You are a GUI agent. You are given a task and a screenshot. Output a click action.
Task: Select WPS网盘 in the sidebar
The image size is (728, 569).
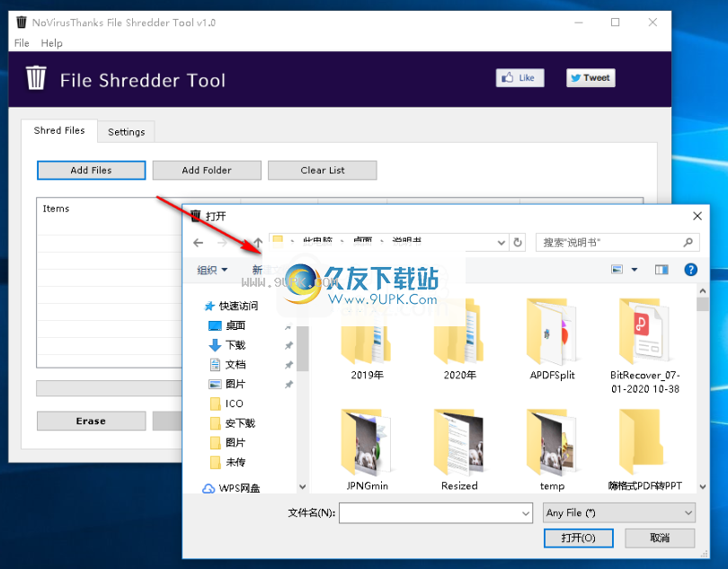click(239, 488)
